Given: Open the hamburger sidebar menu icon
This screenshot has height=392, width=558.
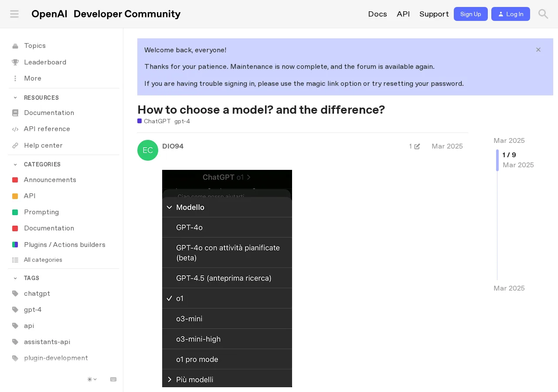Looking at the screenshot, I should [14, 14].
